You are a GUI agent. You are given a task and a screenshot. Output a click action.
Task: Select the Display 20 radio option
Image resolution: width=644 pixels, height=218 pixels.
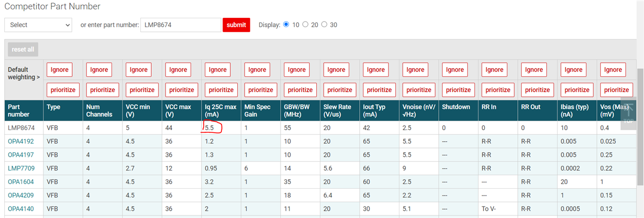305,24
